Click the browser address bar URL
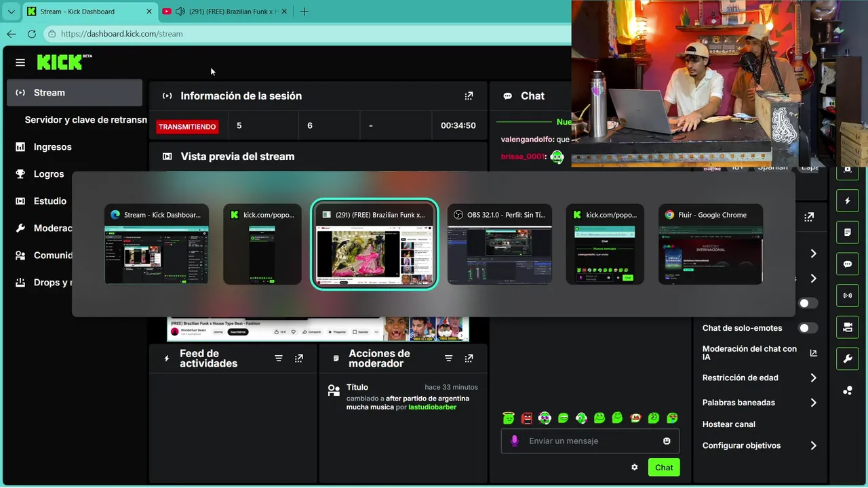868x488 pixels. click(121, 34)
